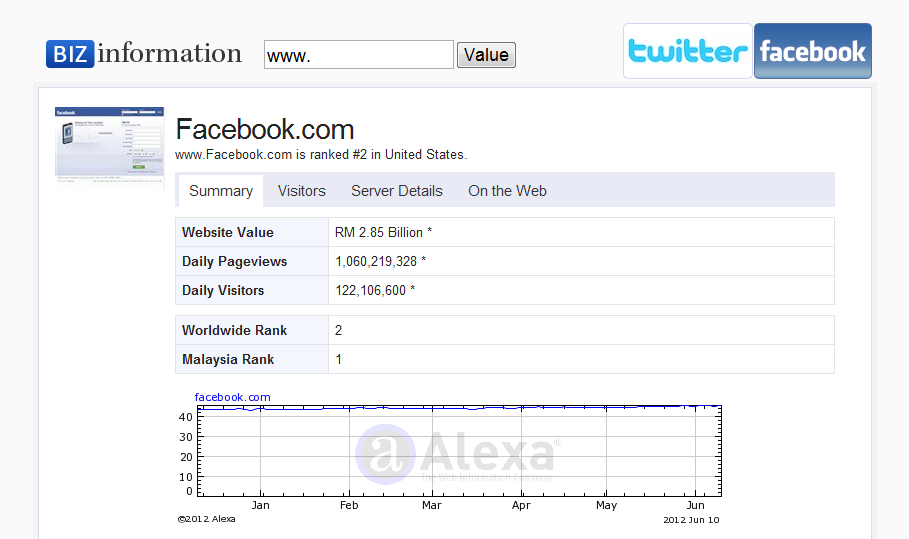Open the Facebook logo button
The height and width of the screenshot is (539, 909).
813,51
